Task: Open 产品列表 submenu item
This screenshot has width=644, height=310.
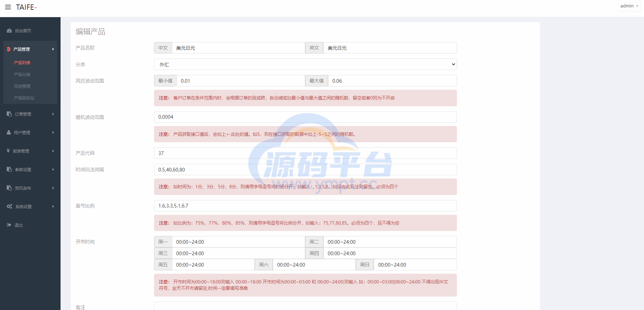Action: pos(22,63)
